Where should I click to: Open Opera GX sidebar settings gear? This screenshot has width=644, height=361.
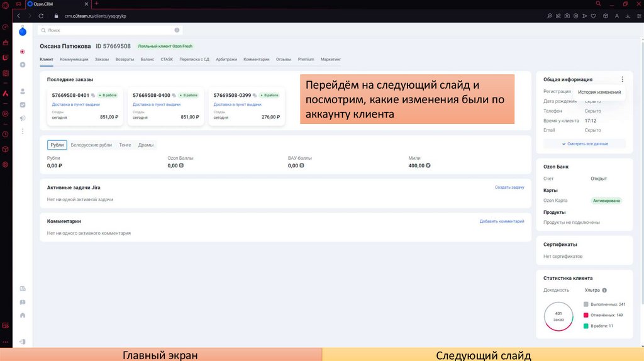pos(5,165)
